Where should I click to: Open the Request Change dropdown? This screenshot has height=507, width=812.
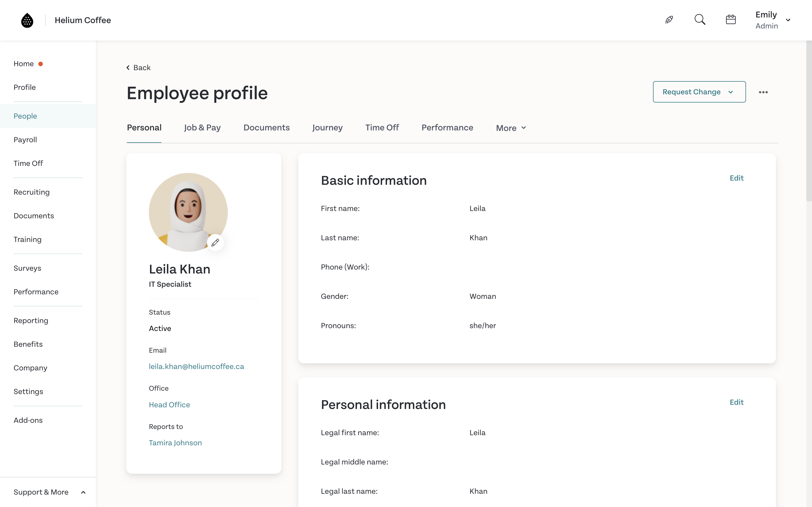(x=699, y=92)
